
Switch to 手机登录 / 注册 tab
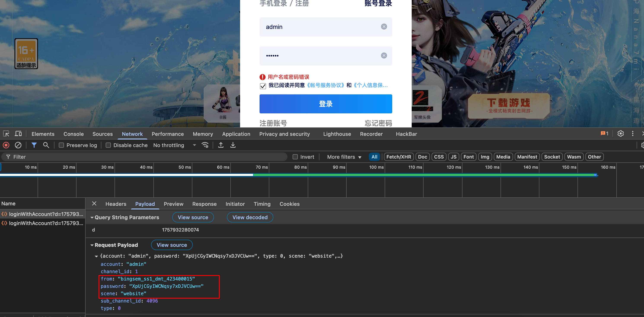(x=284, y=3)
